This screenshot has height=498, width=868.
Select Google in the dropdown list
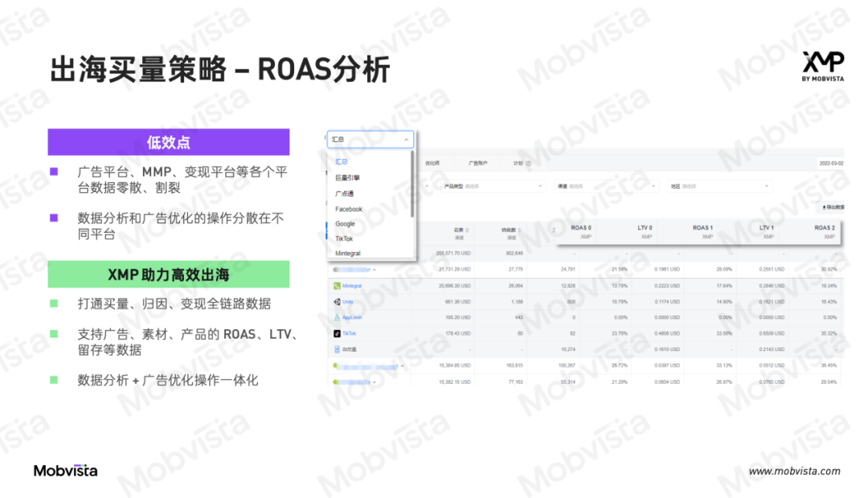345,224
